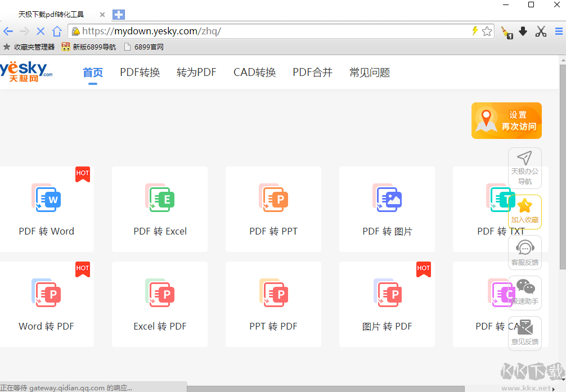Open new browser tab

pyautogui.click(x=119, y=15)
